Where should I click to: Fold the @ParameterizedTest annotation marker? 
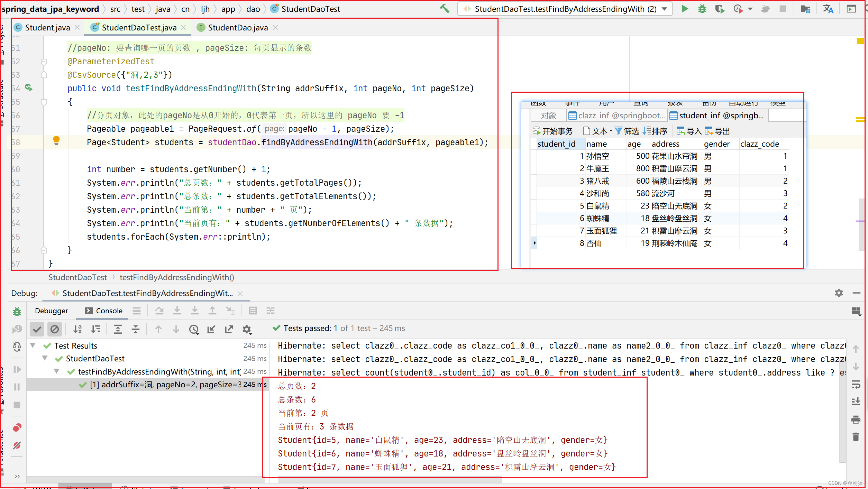coord(44,62)
